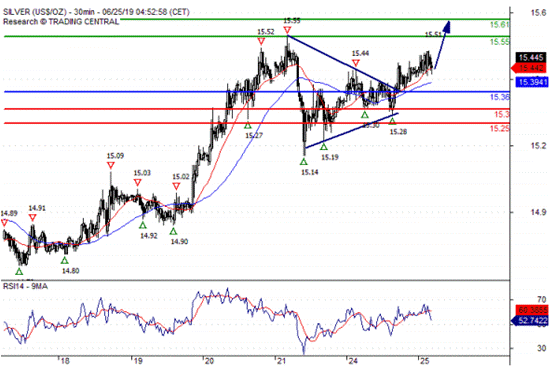Select the red peak marker labeled 14.91
Image resolution: width=554 pixels, height=369 pixels.
click(x=33, y=218)
